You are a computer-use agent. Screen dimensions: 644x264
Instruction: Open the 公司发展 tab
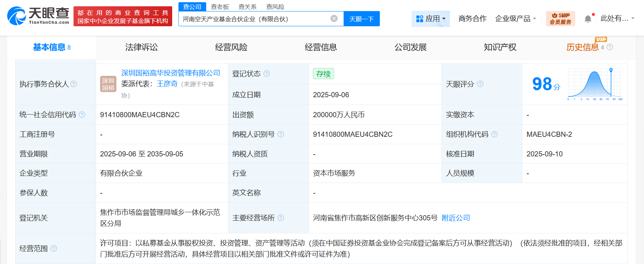pos(410,47)
